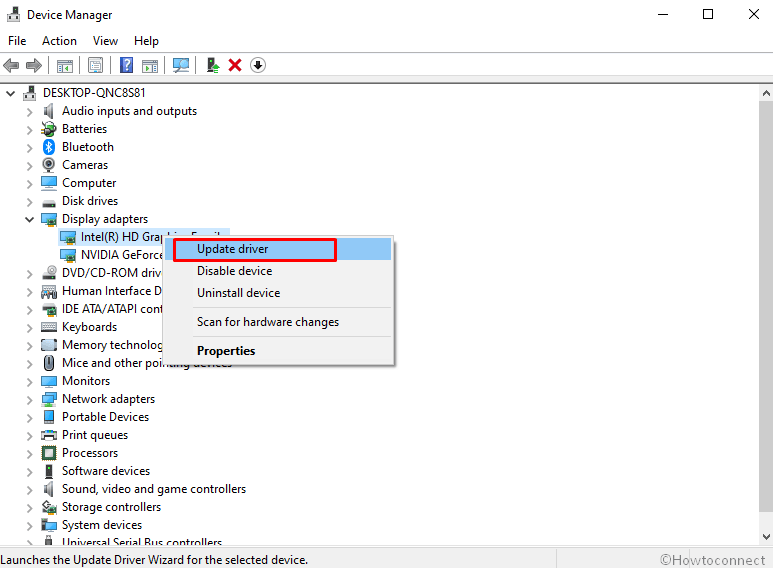Image resolution: width=773 pixels, height=568 pixels.
Task: Click the vertical scrollbar thumb
Action: [766, 306]
